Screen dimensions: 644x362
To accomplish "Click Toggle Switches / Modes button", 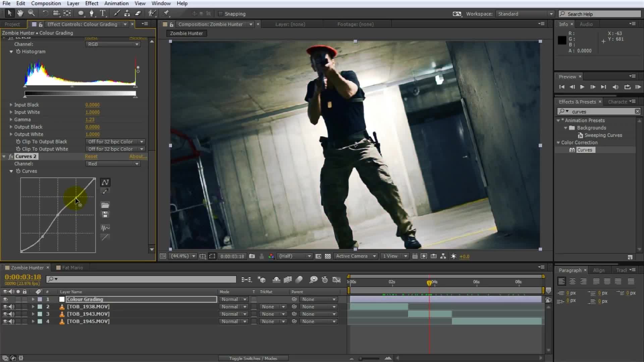I will [253, 358].
